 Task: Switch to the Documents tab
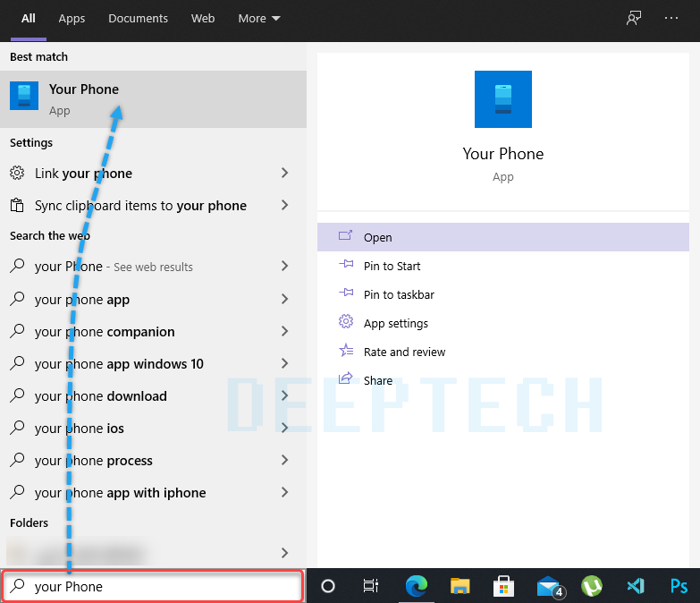pyautogui.click(x=138, y=18)
